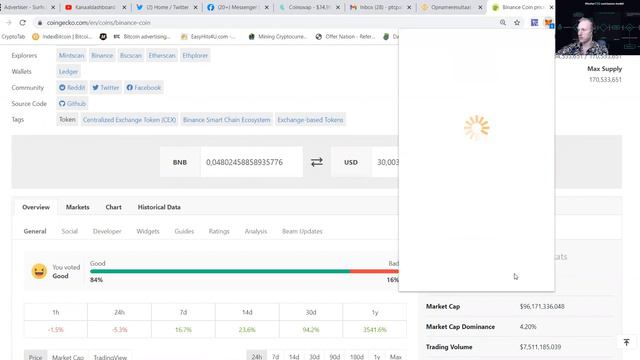The height and width of the screenshot is (360, 640).
Task: Set chart range to 180d
Action: tap(357, 357)
